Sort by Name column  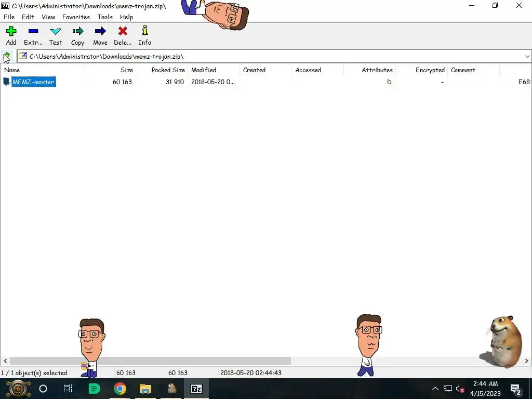tap(42, 70)
